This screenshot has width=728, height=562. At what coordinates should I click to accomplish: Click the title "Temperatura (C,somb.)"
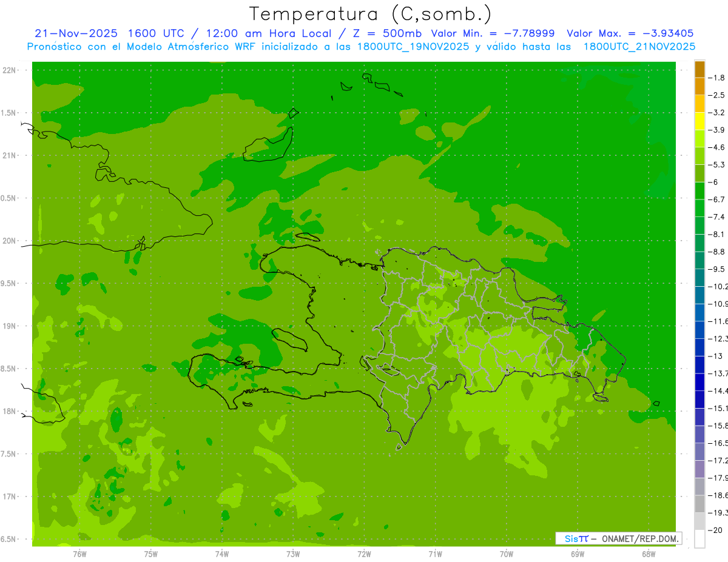[370, 14]
